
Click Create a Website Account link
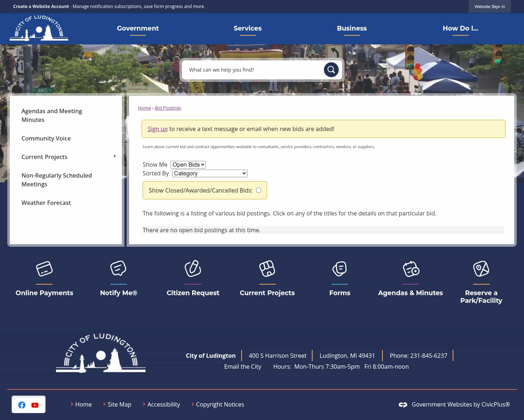41,7
